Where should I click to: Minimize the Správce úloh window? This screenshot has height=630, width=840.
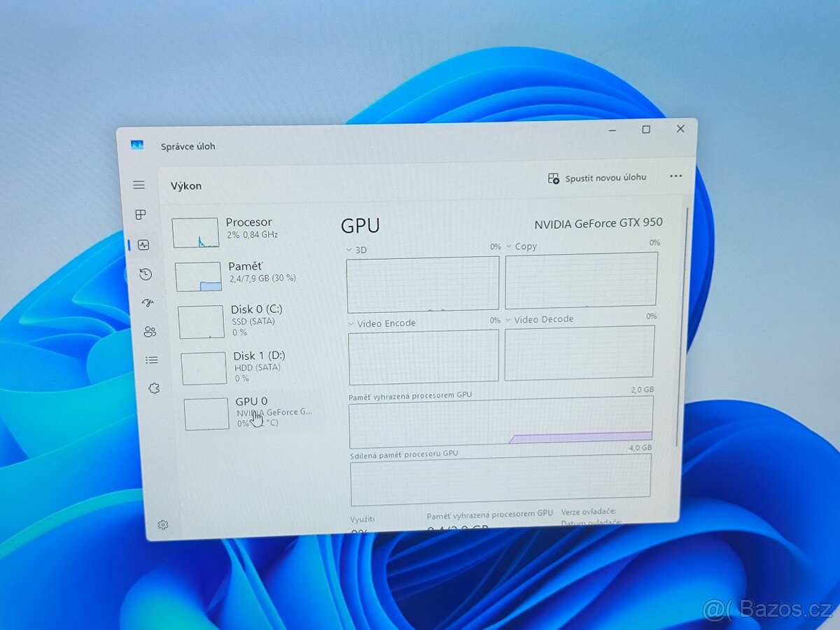point(612,129)
